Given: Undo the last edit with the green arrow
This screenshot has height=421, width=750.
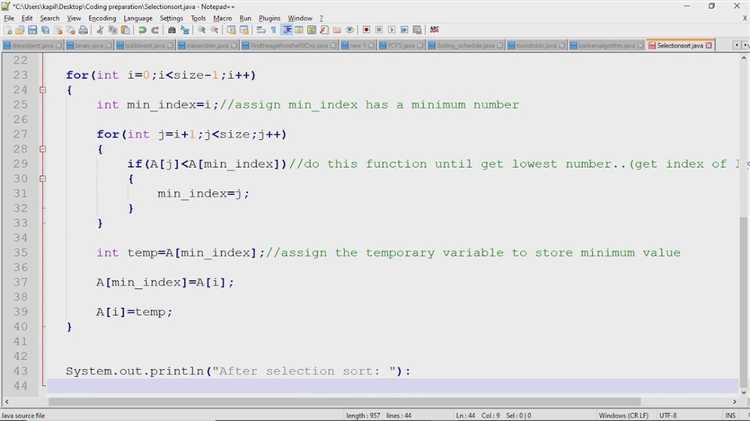Looking at the screenshot, I should [142, 30].
